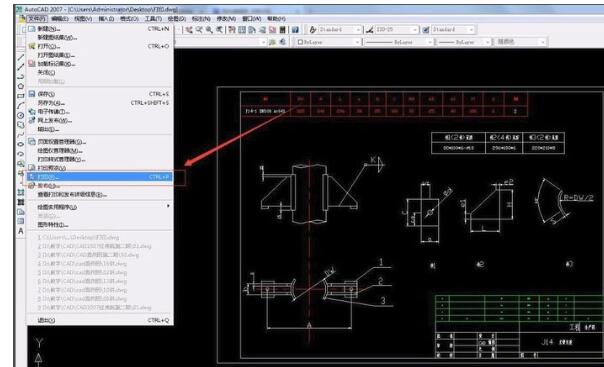Choose 新建(N) from the File menu
This screenshot has height=367, width=604.
99,29
